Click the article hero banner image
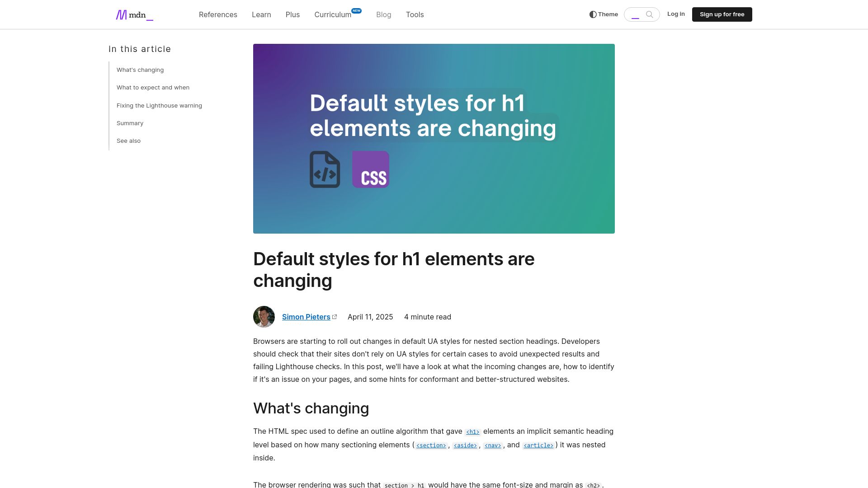The image size is (868, 488). pos(434,139)
